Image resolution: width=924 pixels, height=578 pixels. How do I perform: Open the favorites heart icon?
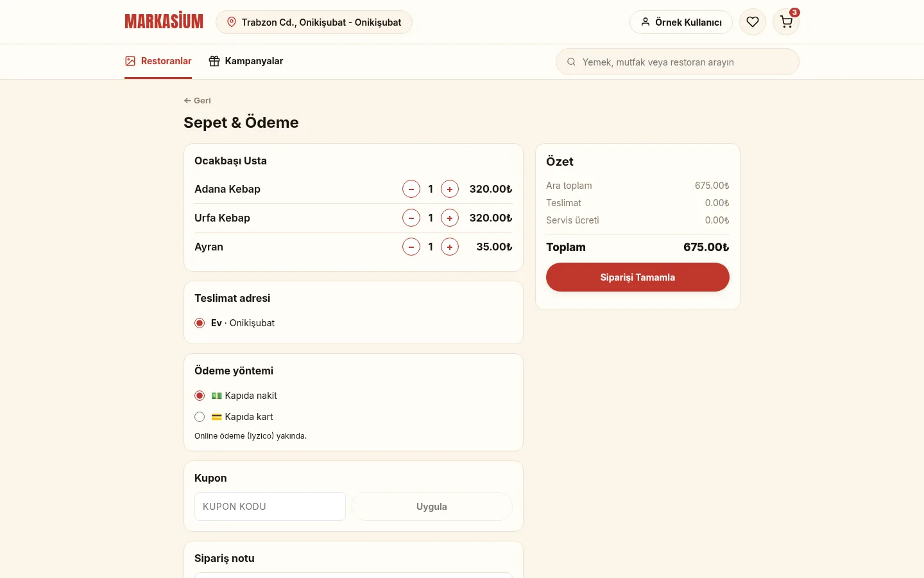(753, 22)
